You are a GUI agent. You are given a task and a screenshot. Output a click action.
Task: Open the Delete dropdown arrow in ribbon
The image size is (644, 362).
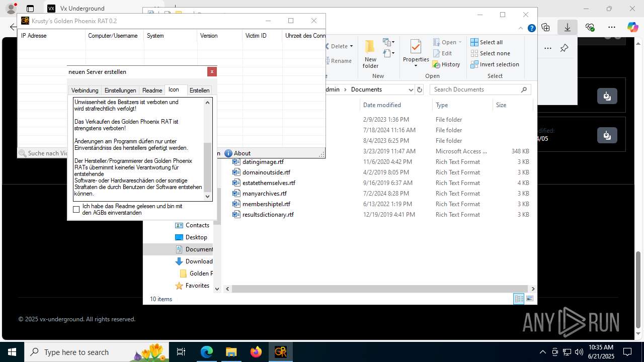(351, 46)
